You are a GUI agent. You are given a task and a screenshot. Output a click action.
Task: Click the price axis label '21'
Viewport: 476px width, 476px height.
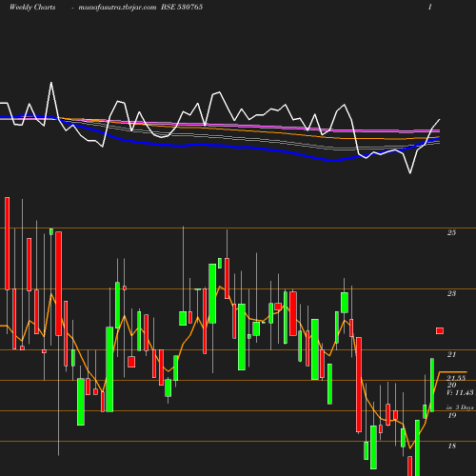(451, 354)
